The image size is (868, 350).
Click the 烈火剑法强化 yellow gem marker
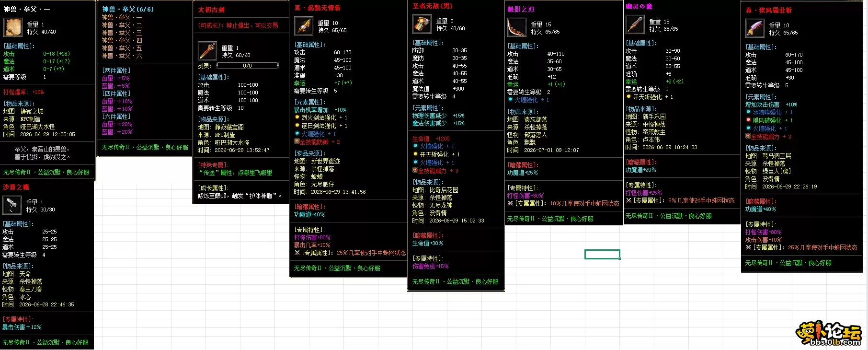click(x=297, y=117)
